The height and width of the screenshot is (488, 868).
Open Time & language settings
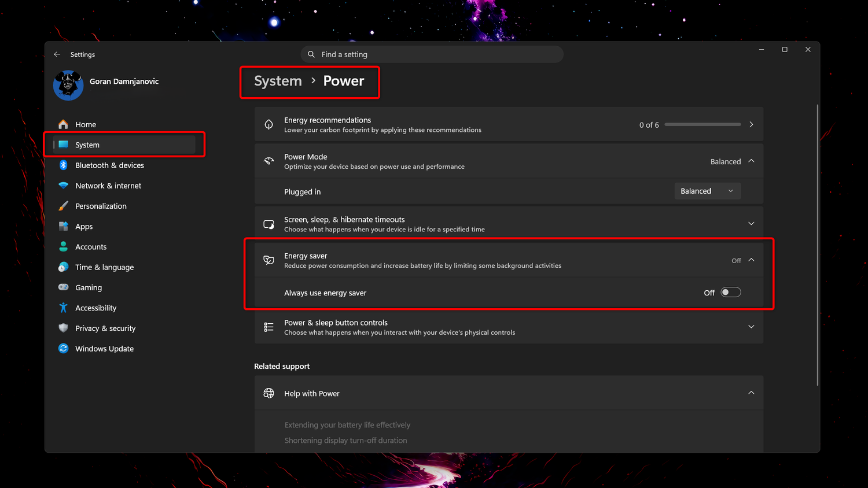(124, 267)
